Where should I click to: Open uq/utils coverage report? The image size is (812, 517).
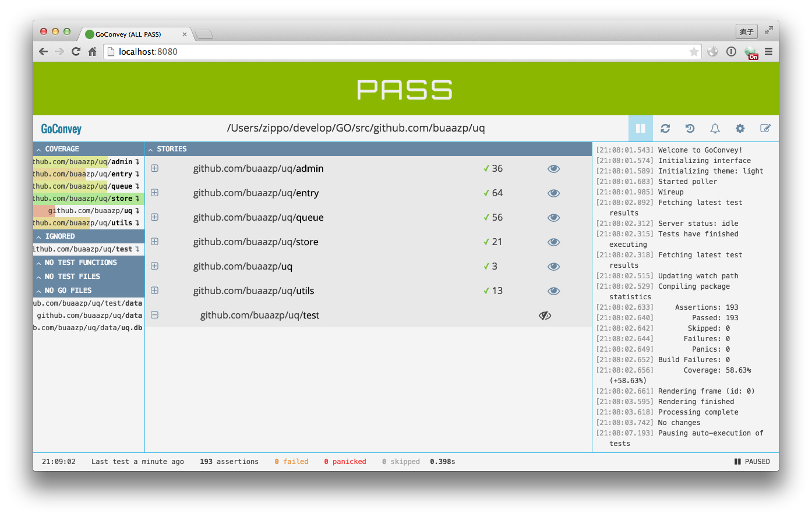click(x=83, y=223)
